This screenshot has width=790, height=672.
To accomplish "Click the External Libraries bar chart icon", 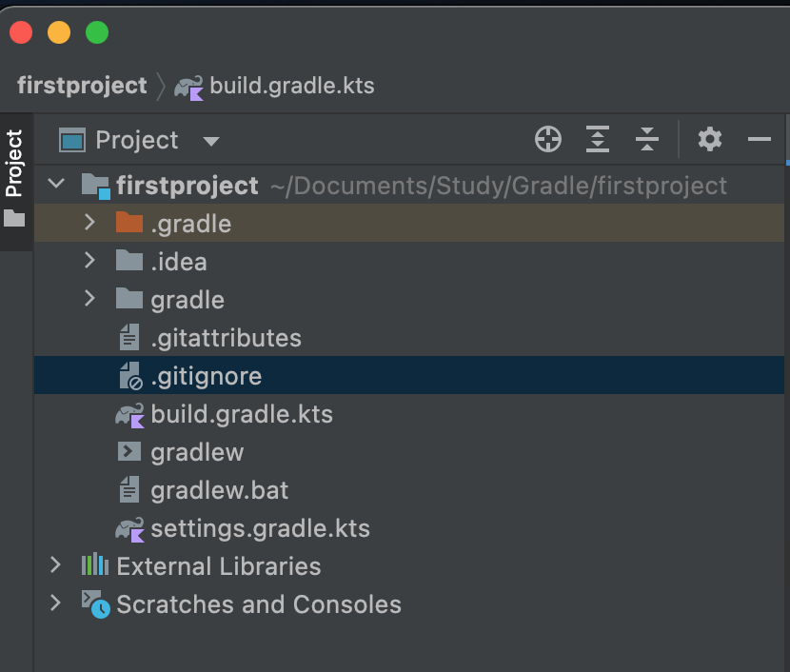I will tap(95, 564).
